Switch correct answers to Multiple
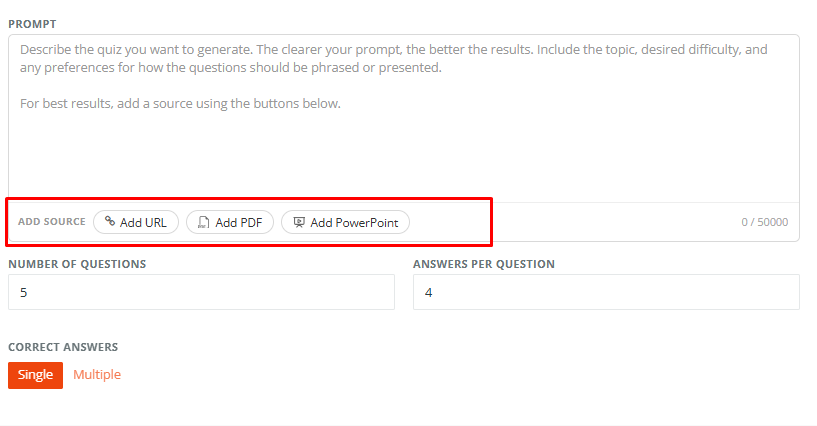The height and width of the screenshot is (426, 817). tap(97, 374)
